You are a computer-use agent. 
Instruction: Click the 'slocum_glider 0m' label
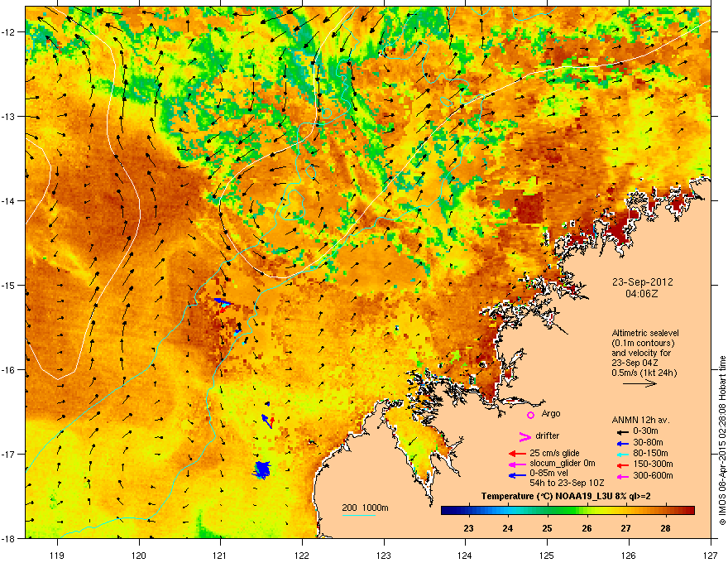pos(563,464)
